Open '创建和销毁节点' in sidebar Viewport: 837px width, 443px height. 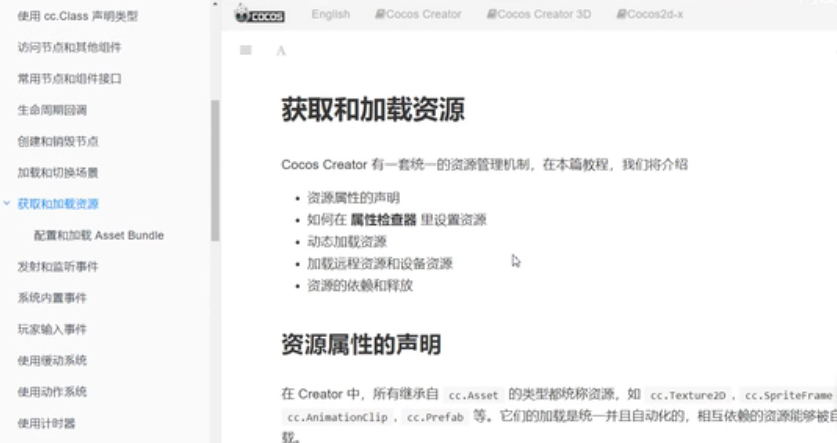[x=58, y=141]
